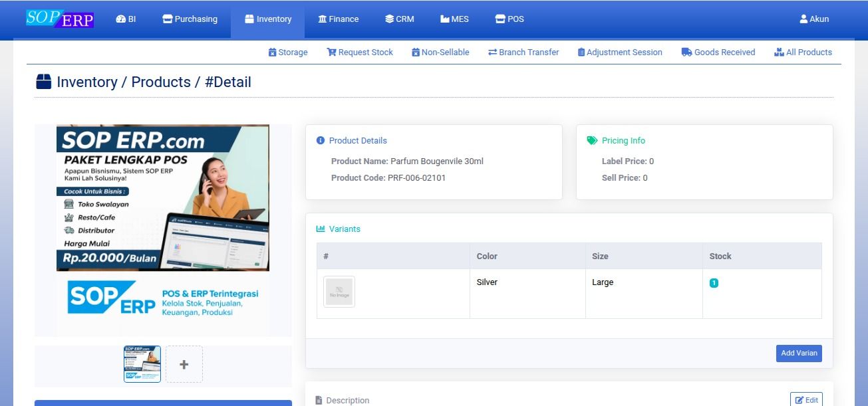Open the BI menu
Screen dimensions: 868x406
coord(126,19)
